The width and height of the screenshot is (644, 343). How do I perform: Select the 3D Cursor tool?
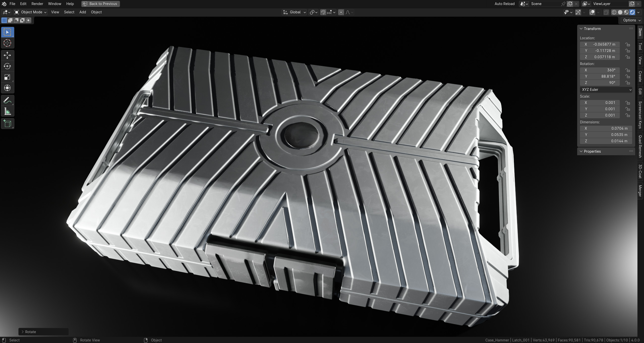7,43
